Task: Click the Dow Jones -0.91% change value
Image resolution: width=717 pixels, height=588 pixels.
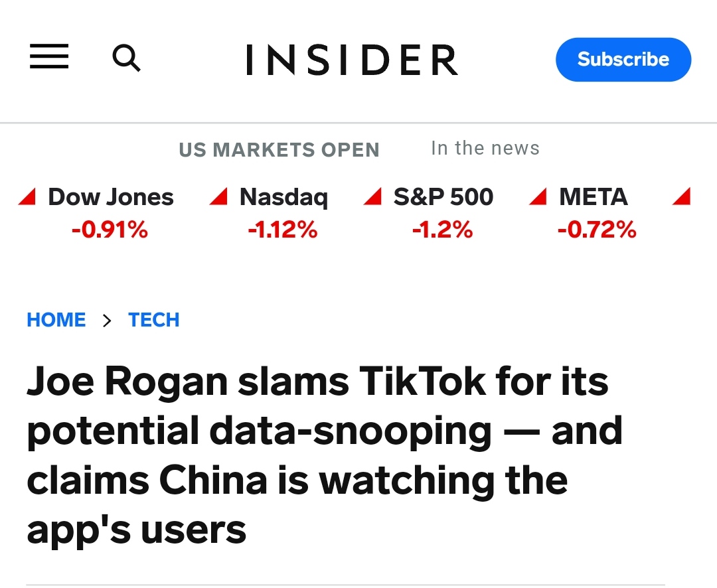Action: coord(110,230)
